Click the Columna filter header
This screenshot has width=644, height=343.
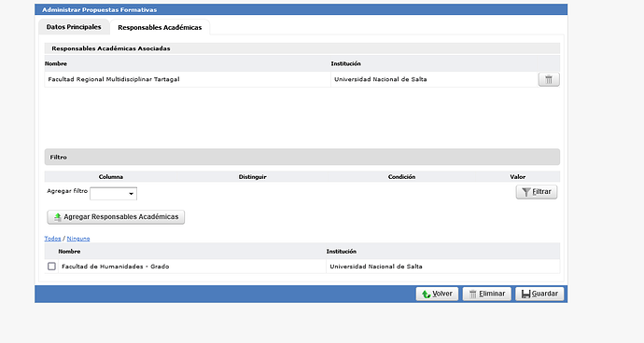(x=111, y=177)
